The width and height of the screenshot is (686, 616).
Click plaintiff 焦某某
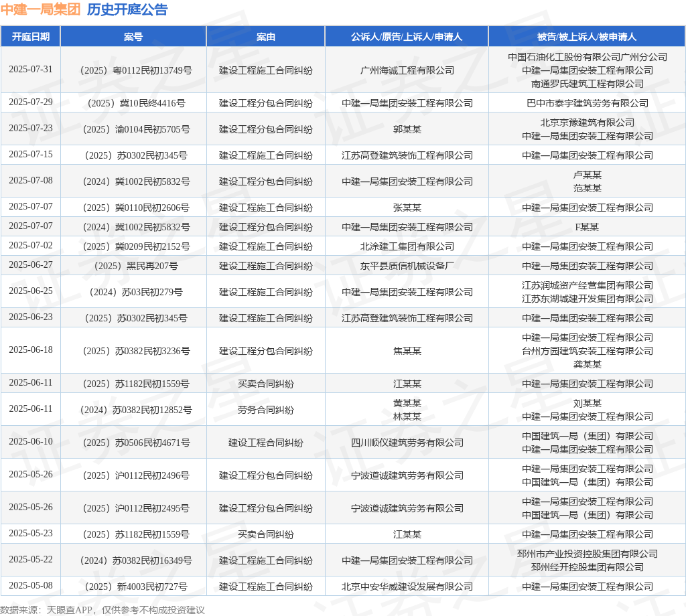[407, 351]
